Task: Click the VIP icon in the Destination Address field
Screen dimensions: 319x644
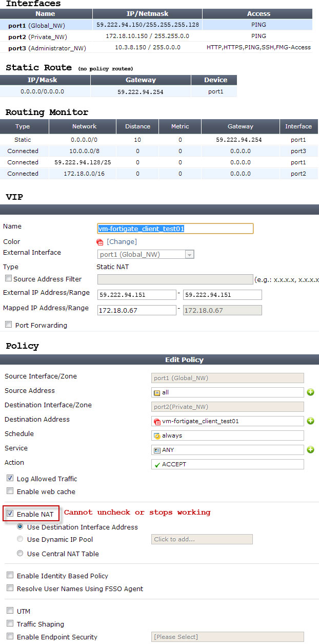Action: coord(157,421)
